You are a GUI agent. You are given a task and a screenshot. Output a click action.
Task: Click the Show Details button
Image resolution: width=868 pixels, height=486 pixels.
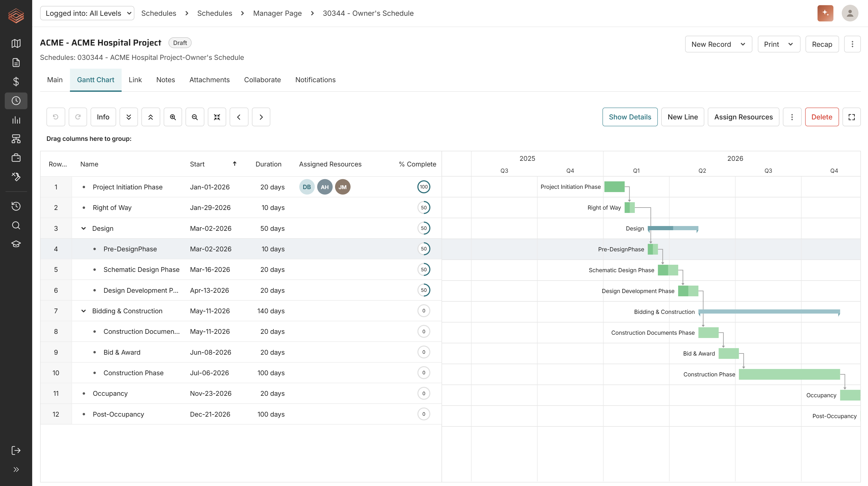pyautogui.click(x=630, y=117)
